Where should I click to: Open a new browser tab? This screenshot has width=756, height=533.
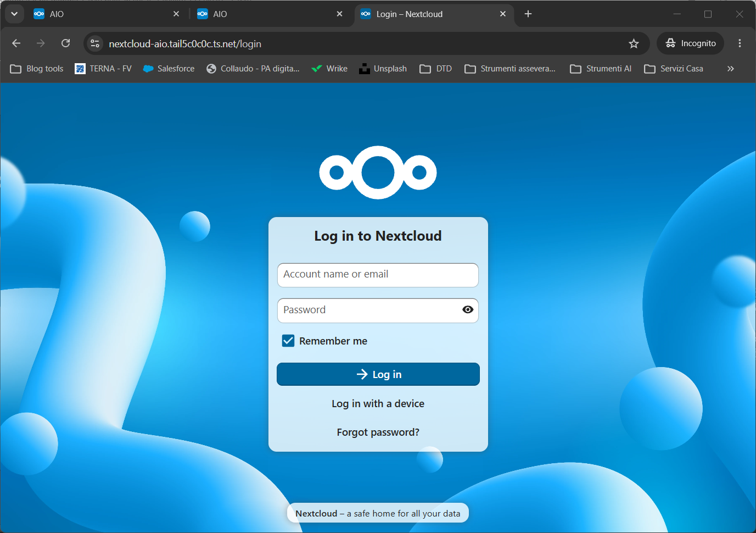[528, 14]
